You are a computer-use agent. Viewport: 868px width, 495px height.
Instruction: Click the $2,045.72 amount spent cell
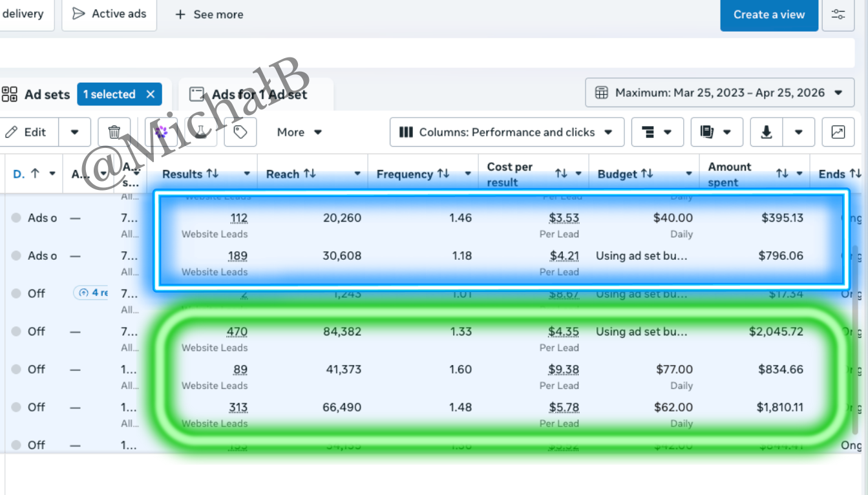point(776,332)
